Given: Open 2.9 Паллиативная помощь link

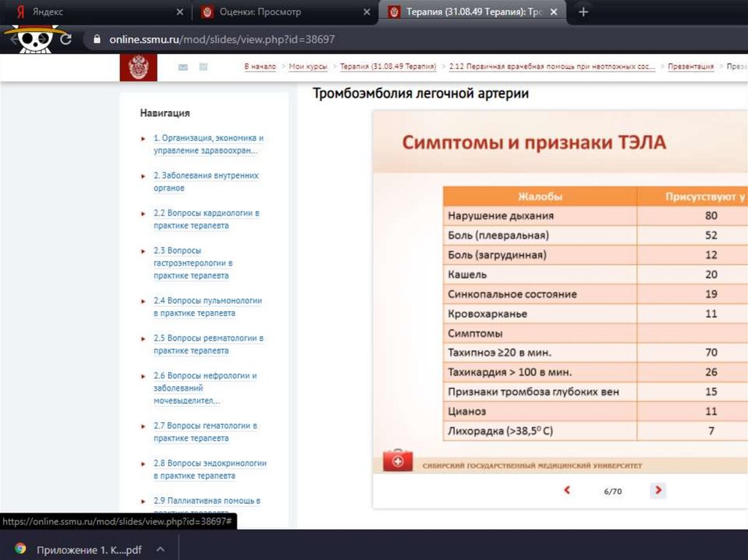Looking at the screenshot, I should [x=207, y=500].
